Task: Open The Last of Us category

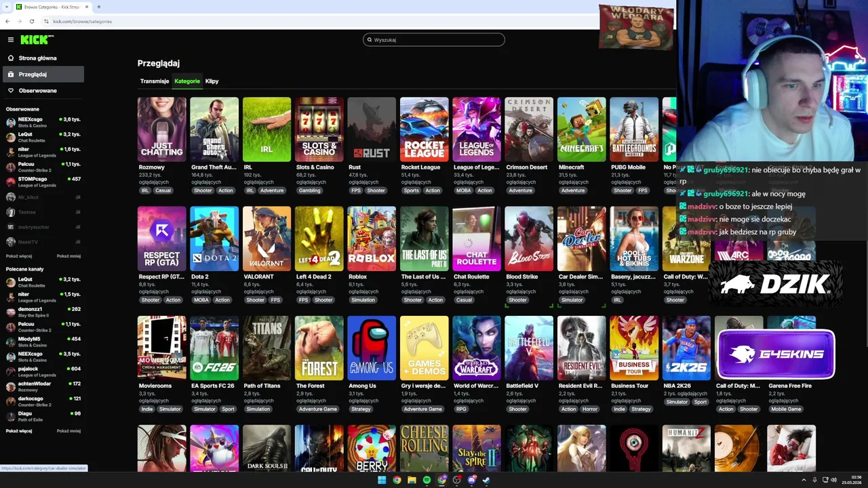Action: pos(424,239)
